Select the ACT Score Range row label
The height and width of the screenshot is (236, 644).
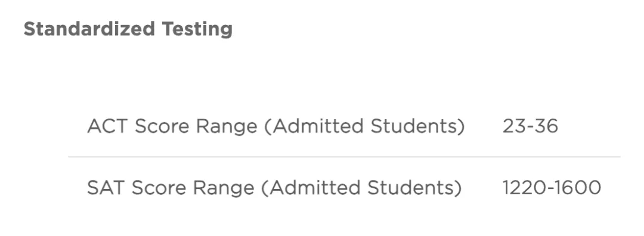[x=275, y=126]
